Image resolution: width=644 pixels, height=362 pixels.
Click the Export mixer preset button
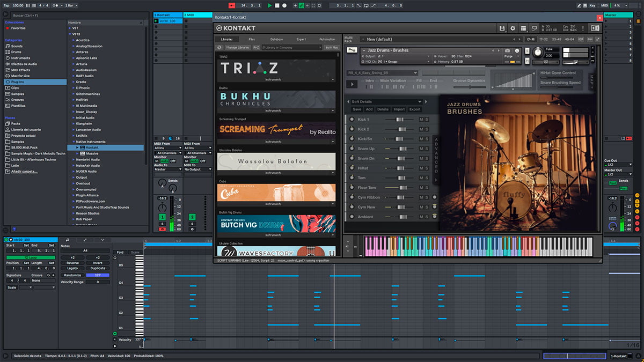(415, 109)
